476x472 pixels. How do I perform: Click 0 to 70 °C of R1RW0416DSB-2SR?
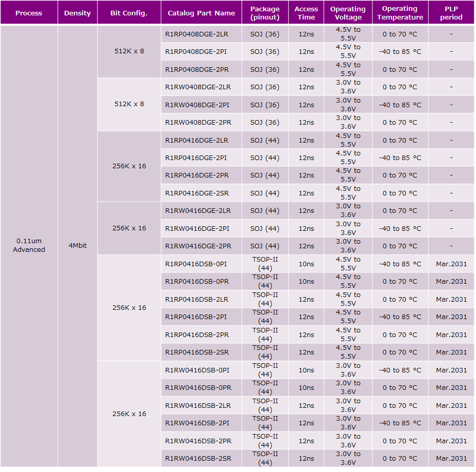click(x=400, y=458)
